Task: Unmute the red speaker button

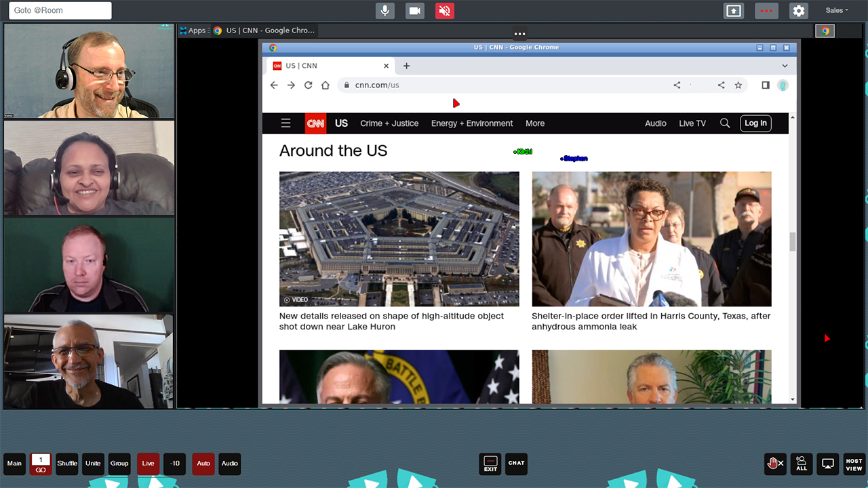Action: pos(445,11)
